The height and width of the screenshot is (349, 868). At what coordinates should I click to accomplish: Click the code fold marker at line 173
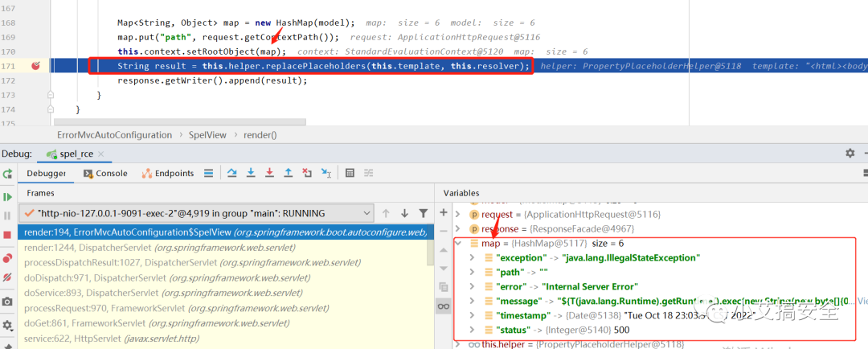point(51,95)
